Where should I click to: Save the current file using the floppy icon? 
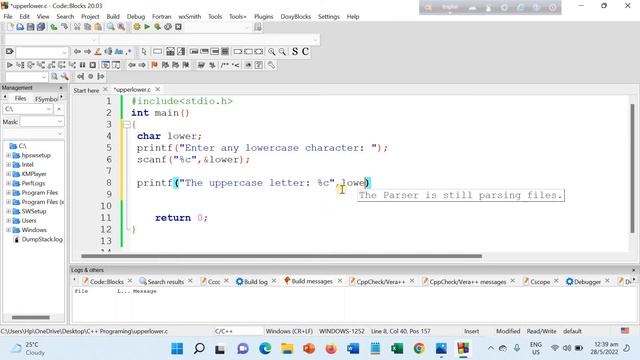coord(31,27)
